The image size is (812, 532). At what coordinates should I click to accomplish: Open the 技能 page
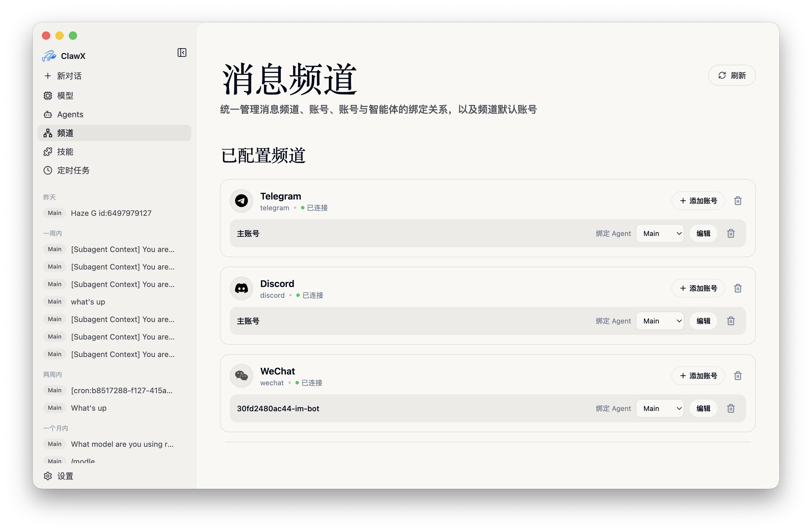(x=114, y=152)
